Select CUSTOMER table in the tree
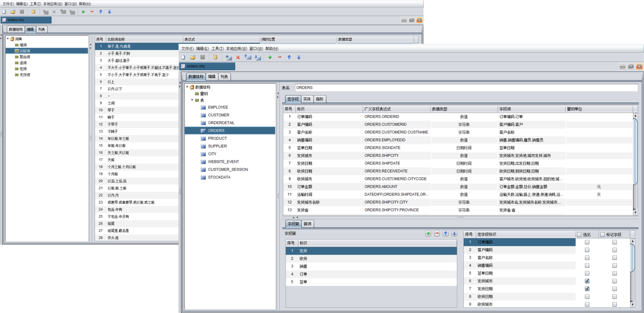The image size is (644, 313). tap(218, 115)
